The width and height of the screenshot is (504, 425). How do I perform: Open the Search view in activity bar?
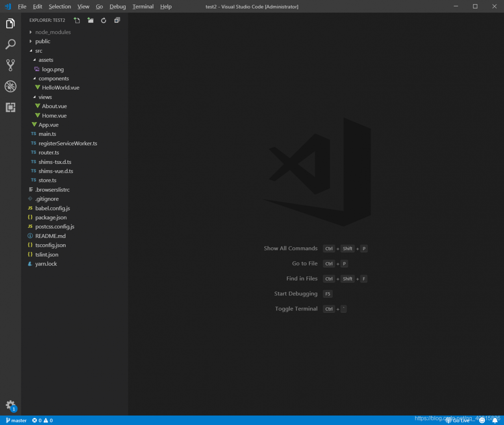click(11, 44)
